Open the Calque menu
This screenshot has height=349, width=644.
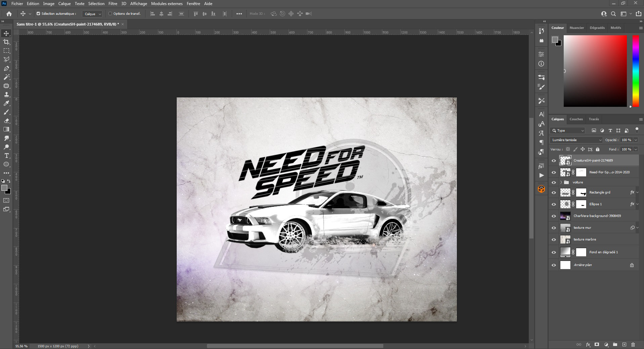65,4
